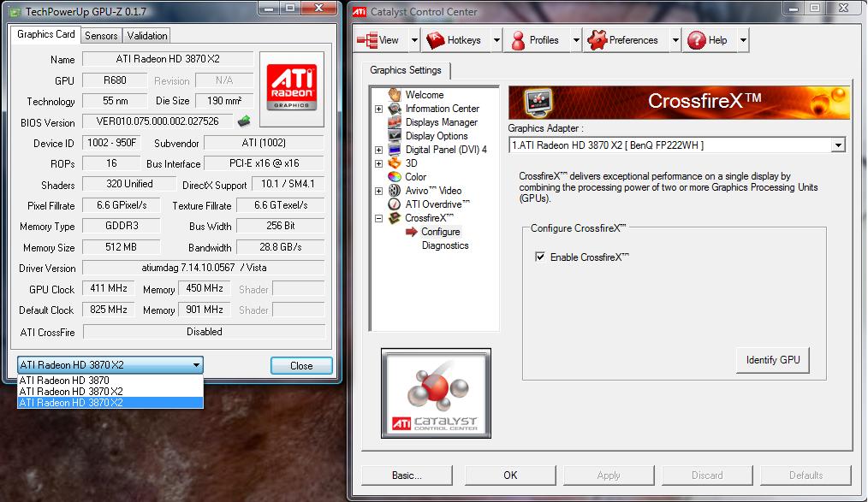868x502 pixels.
Task: Expand the Digital Panel (DVI) 4 node
Action: (x=378, y=150)
